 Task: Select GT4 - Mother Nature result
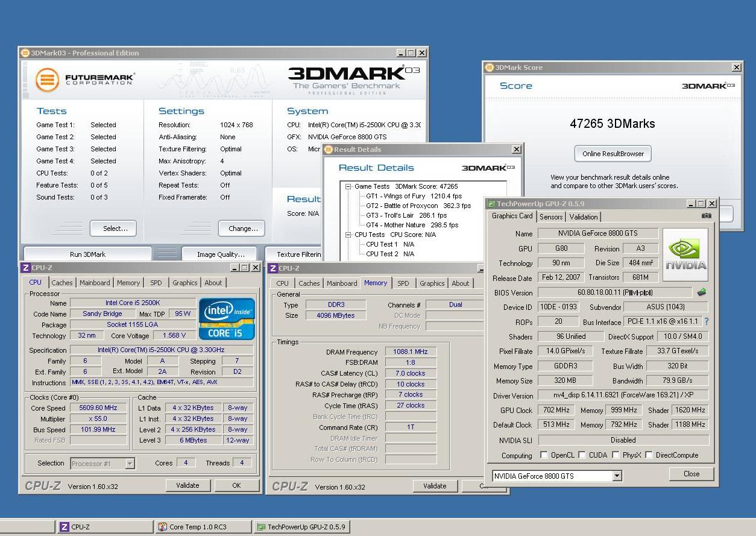click(x=412, y=225)
